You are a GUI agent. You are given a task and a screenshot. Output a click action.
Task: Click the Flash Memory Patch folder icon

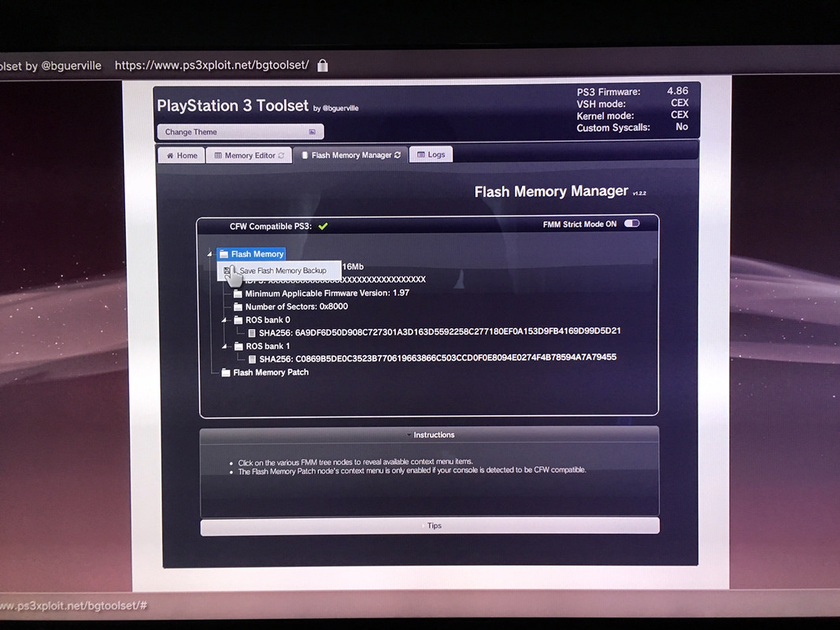pyautogui.click(x=226, y=372)
